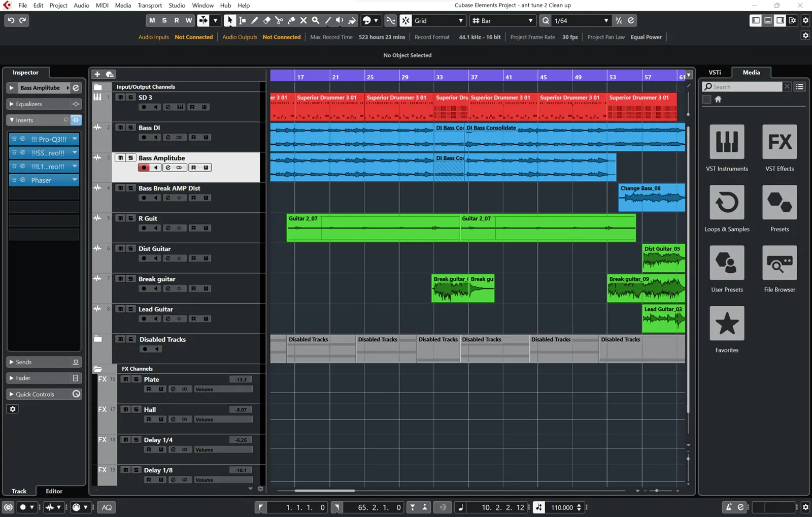Select the Erase tool
This screenshot has height=517, width=812.
(266, 20)
